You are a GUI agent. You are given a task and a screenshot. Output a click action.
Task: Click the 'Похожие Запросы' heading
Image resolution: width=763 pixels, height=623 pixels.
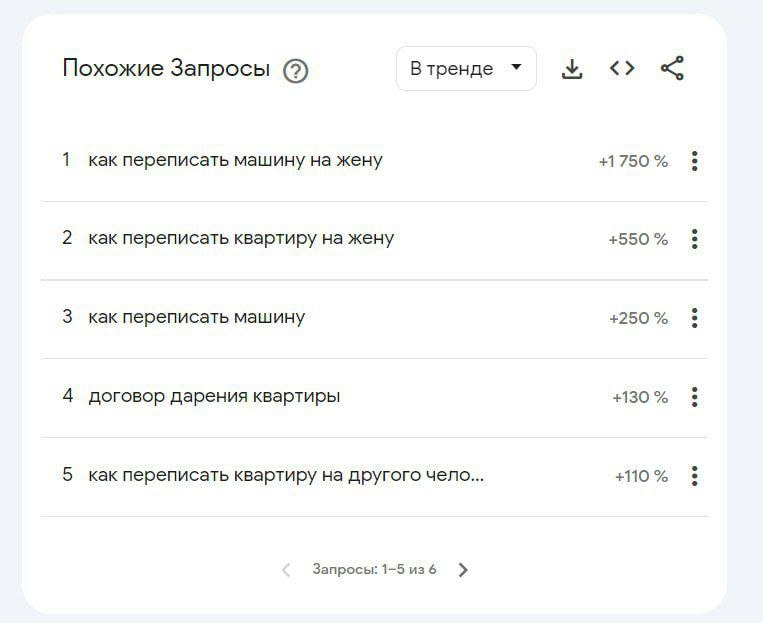pos(166,69)
